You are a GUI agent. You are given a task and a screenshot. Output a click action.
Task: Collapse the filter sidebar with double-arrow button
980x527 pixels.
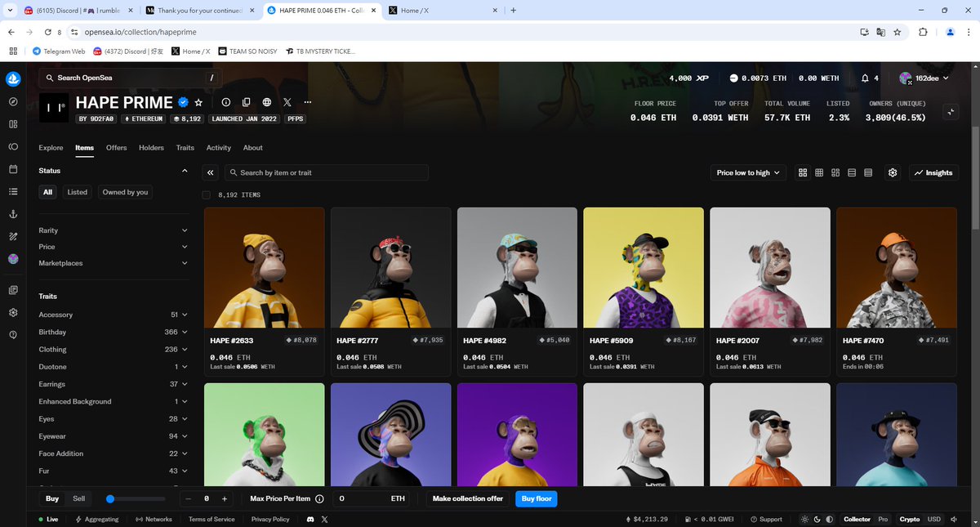(211, 172)
